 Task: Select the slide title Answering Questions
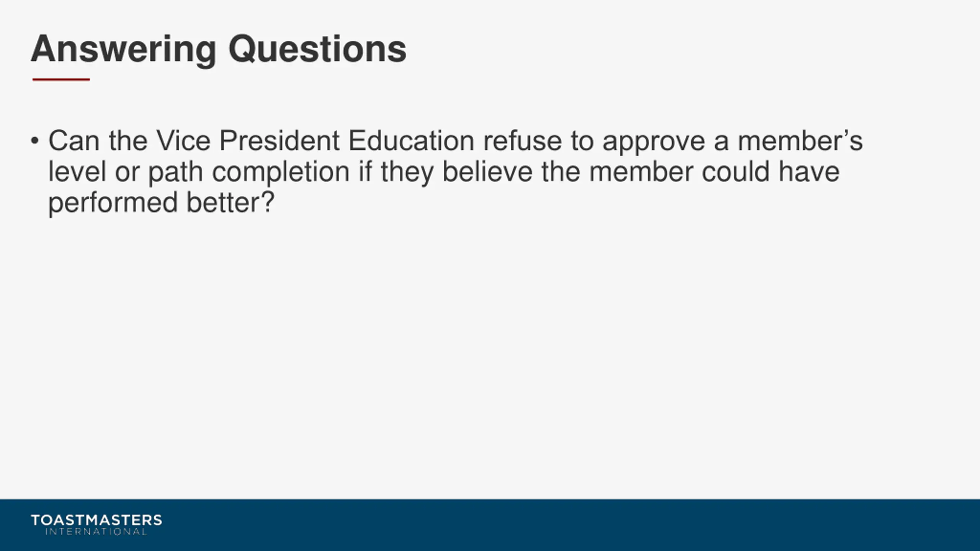click(219, 49)
